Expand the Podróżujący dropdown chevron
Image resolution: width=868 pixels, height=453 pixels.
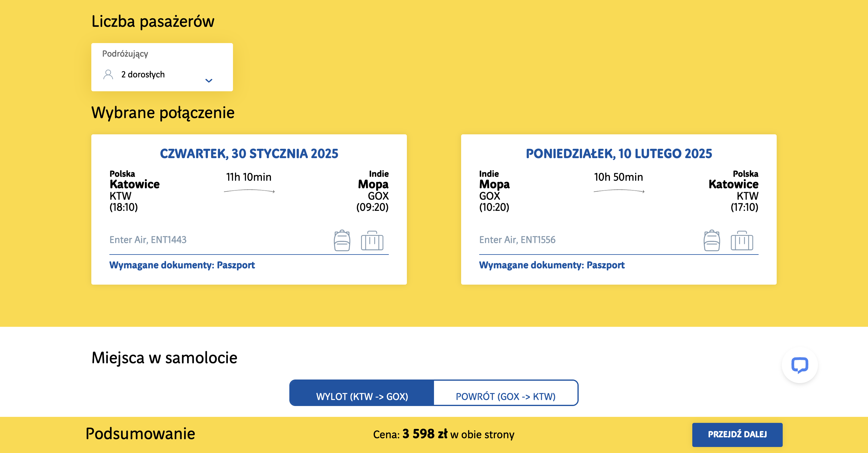click(x=209, y=80)
